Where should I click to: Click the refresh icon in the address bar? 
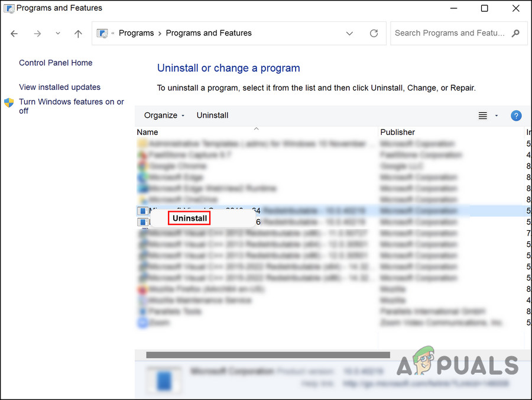click(374, 33)
